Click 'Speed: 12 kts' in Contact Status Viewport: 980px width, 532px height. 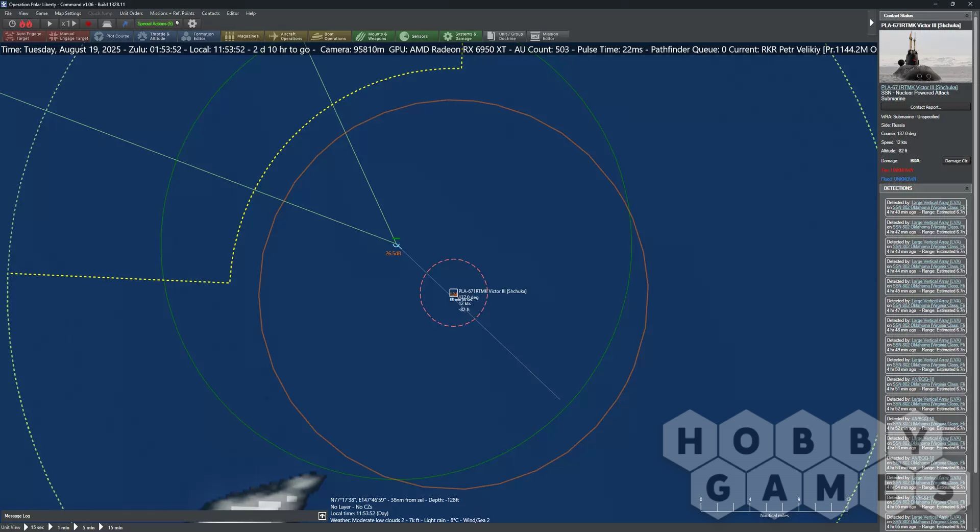pos(894,142)
